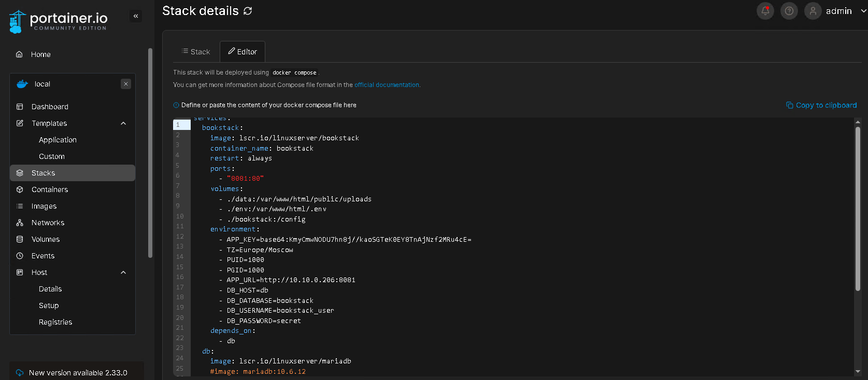Click the Docker whale icon beside local
868x380 pixels.
tap(22, 84)
